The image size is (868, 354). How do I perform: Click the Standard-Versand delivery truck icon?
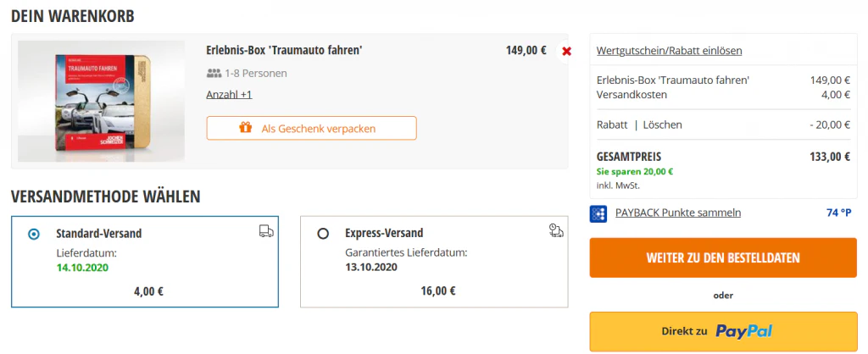pos(266,230)
